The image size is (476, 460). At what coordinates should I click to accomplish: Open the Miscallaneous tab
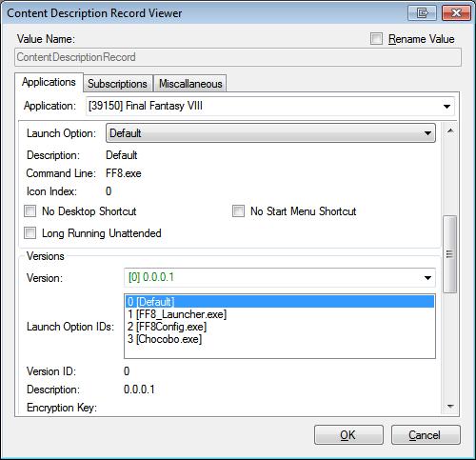[x=190, y=84]
